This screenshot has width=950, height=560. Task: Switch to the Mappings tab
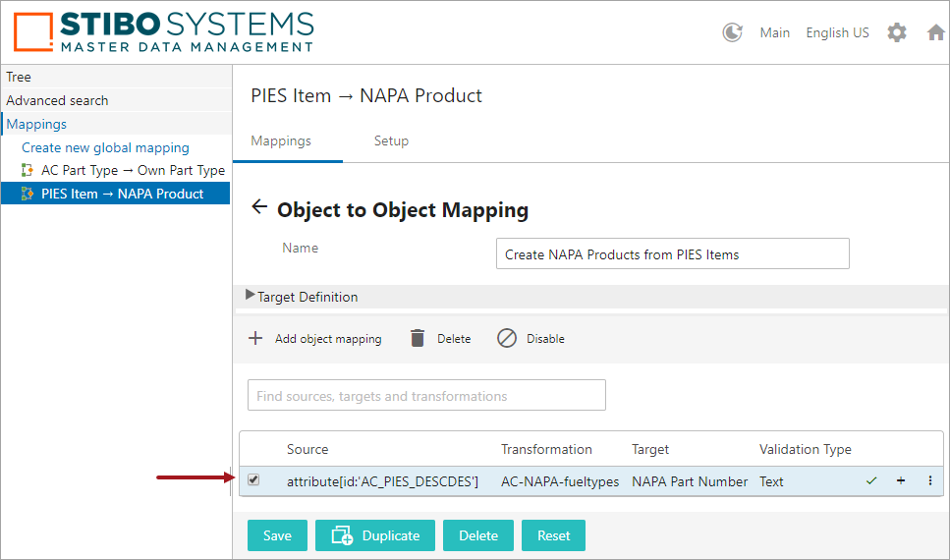pyautogui.click(x=281, y=140)
